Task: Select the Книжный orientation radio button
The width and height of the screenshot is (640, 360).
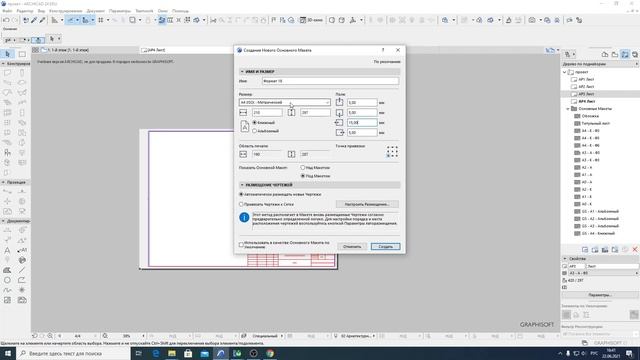Action: point(254,122)
